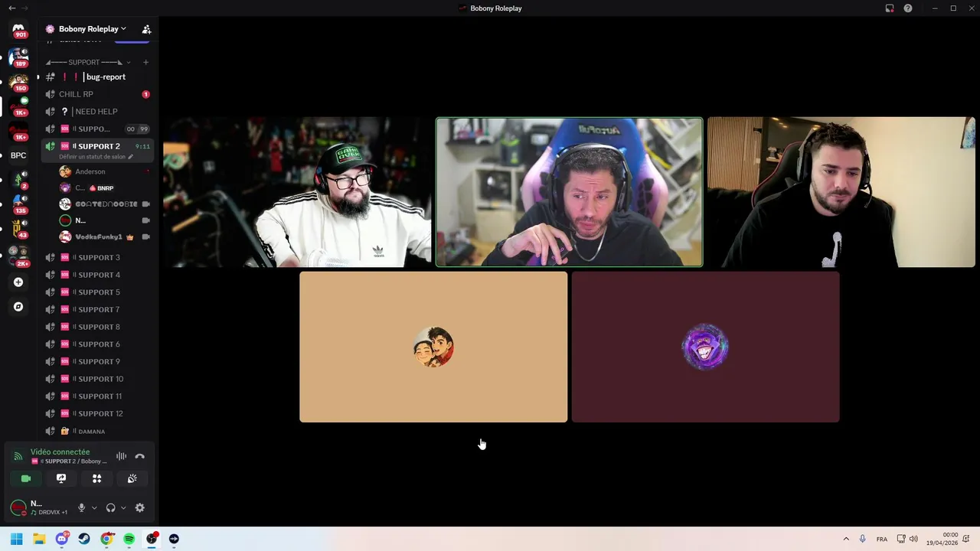
Task: Join SUPPORT 5 voice channel
Action: pyautogui.click(x=97, y=292)
